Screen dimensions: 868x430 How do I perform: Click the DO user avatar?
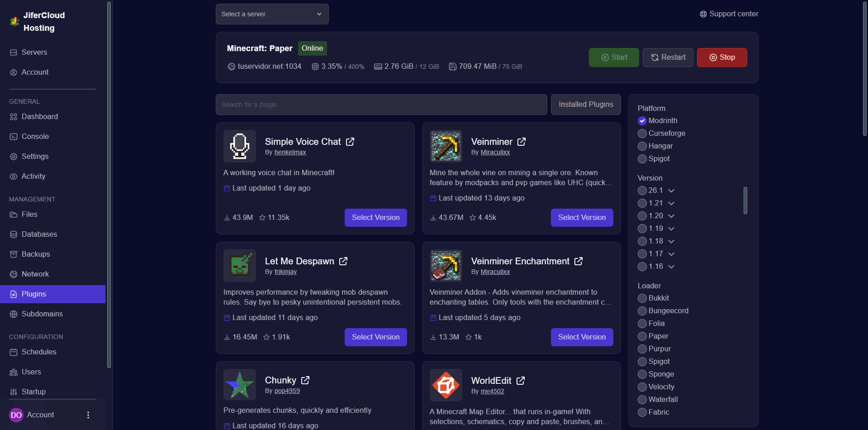[16, 415]
